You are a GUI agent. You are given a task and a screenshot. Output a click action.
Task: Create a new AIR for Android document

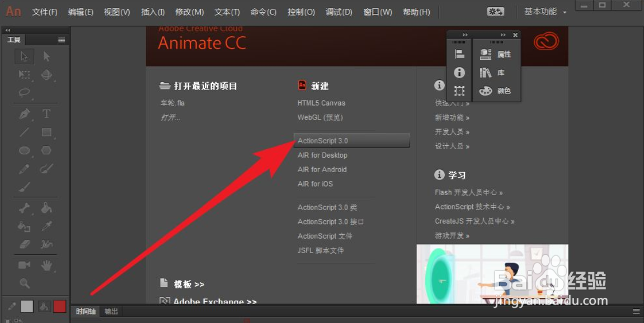[322, 169]
